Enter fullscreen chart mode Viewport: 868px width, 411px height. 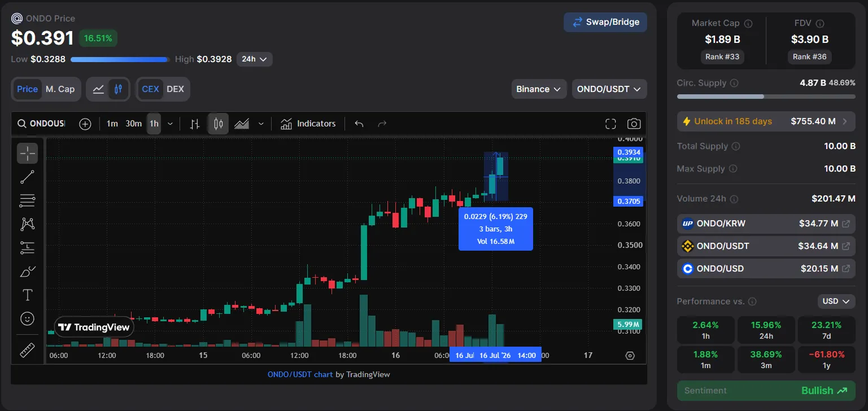click(610, 124)
